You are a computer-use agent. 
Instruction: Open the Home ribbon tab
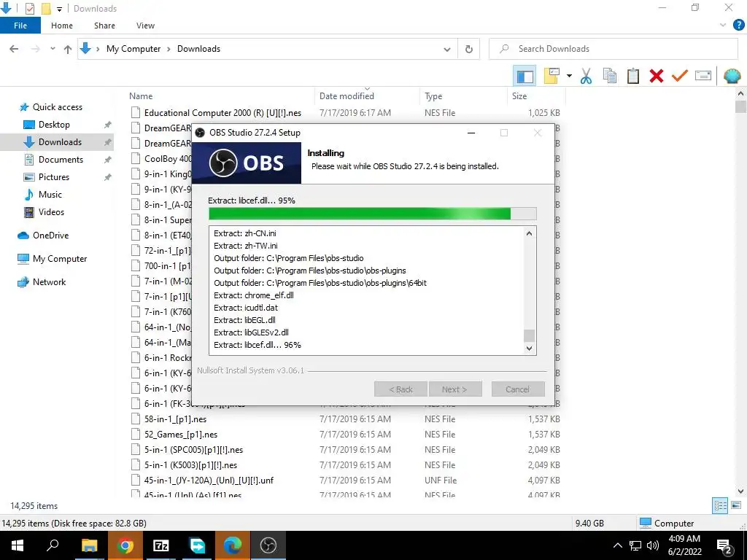pyautogui.click(x=62, y=26)
